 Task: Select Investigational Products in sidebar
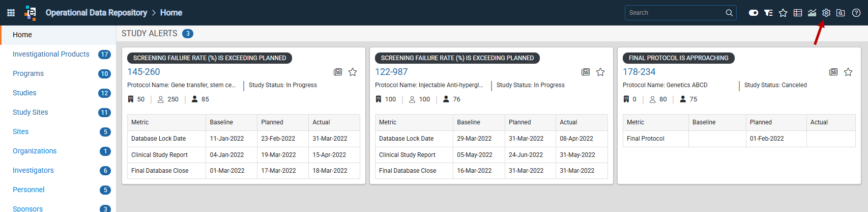pos(51,54)
